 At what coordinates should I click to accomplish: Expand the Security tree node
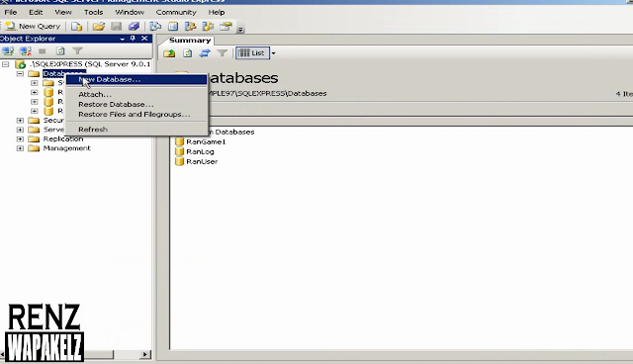point(20,121)
